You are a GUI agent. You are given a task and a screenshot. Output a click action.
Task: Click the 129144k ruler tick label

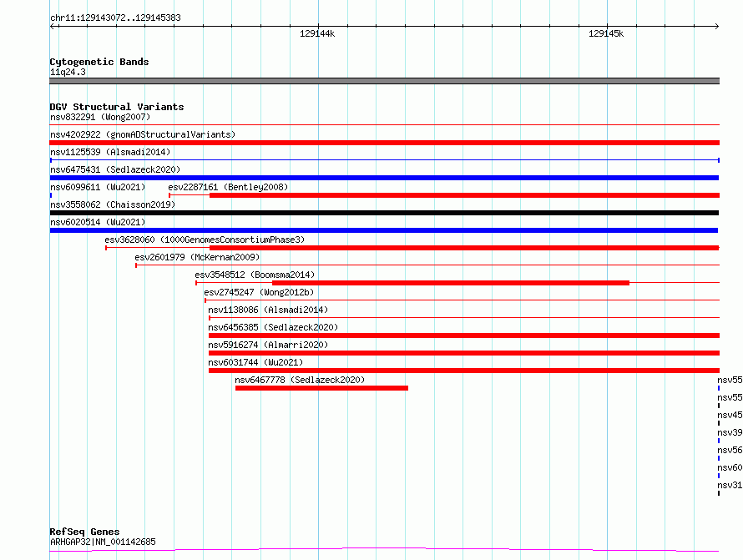click(317, 33)
